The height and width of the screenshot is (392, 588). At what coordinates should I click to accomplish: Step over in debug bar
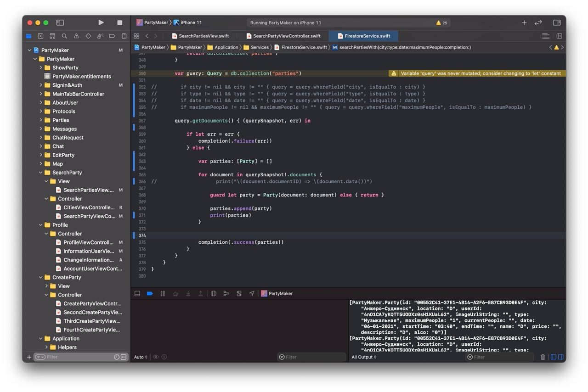pos(175,293)
